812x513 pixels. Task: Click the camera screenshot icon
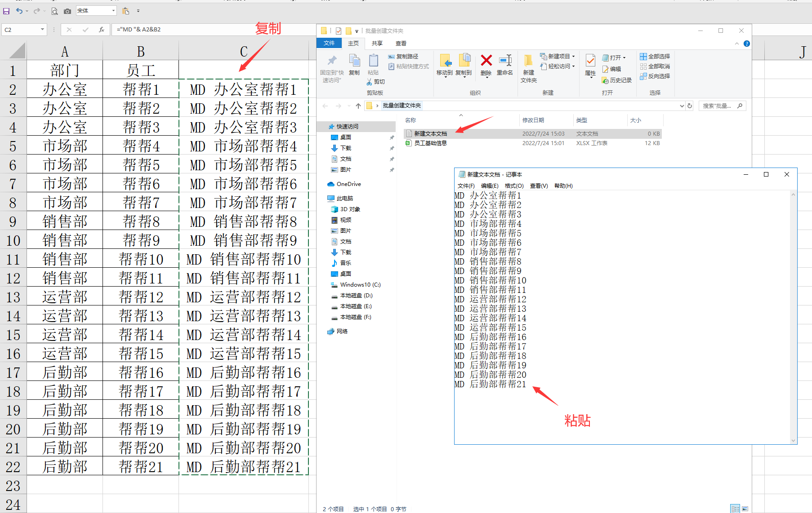click(67, 11)
